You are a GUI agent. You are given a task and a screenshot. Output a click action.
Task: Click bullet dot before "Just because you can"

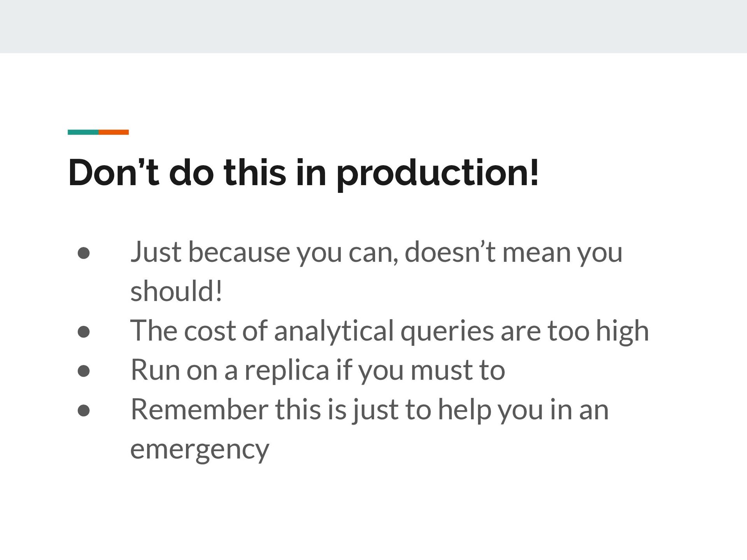point(84,253)
